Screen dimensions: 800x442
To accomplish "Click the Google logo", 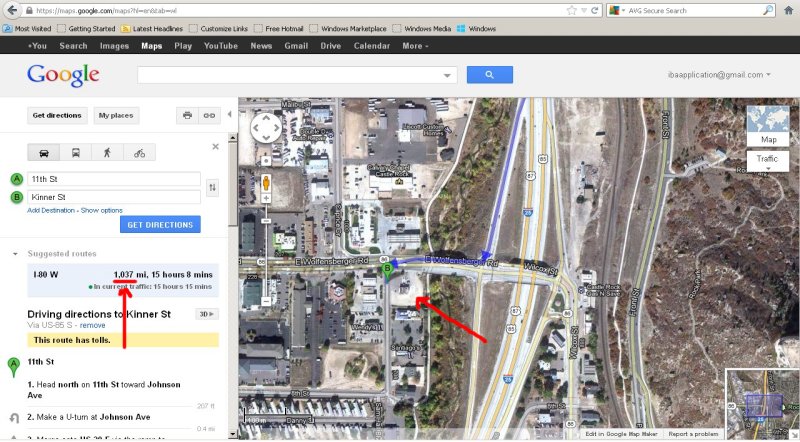I will 63,75.
